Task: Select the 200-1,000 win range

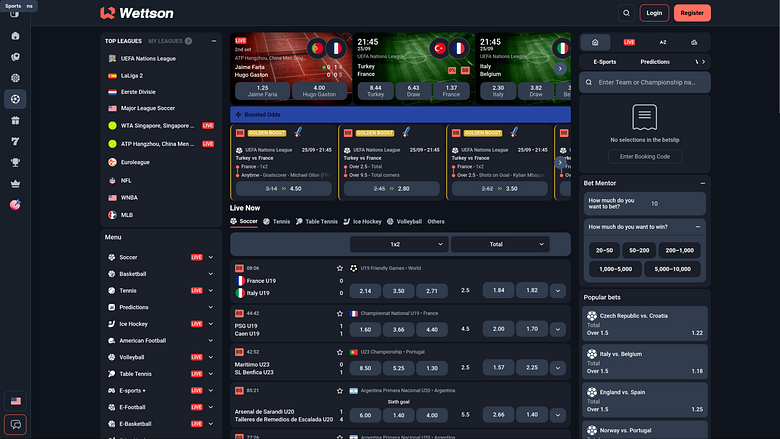Action: (x=680, y=251)
